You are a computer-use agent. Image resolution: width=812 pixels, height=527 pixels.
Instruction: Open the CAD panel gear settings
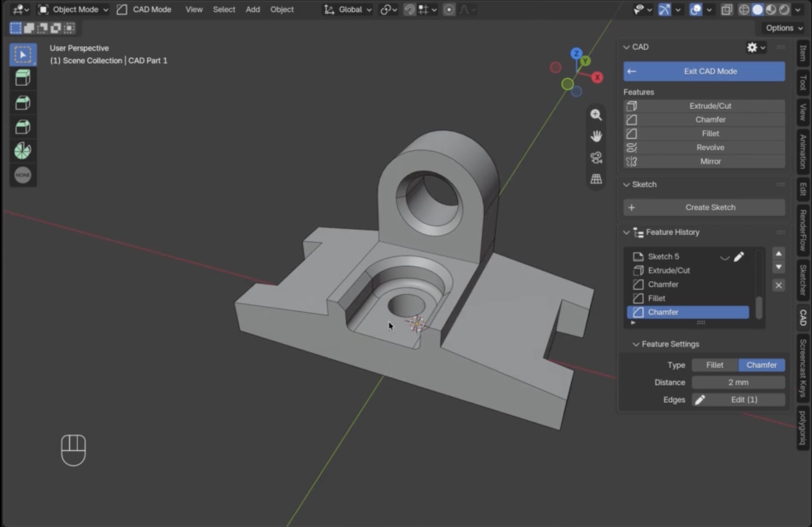(x=756, y=47)
